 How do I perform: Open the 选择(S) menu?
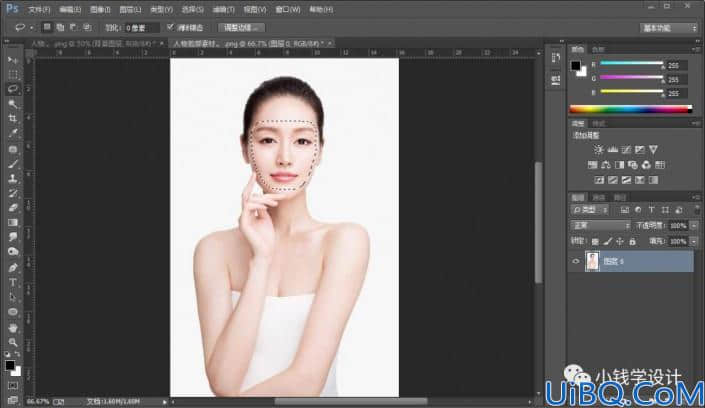point(192,9)
